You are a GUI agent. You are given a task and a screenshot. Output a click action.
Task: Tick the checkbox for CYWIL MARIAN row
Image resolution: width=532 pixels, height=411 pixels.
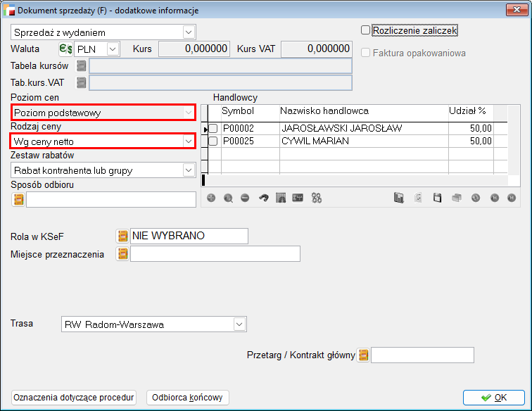click(x=213, y=141)
